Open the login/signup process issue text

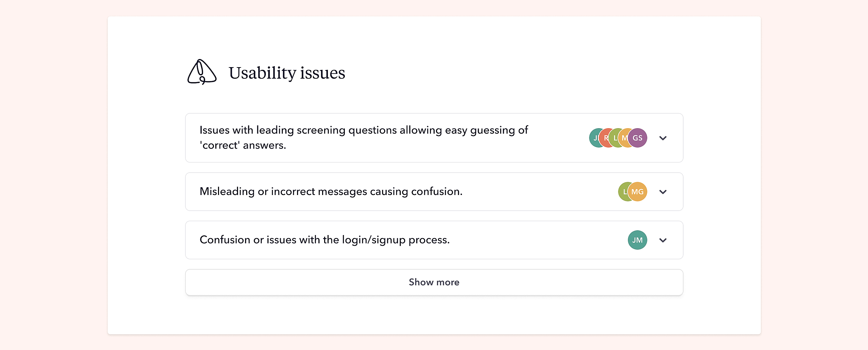point(324,240)
